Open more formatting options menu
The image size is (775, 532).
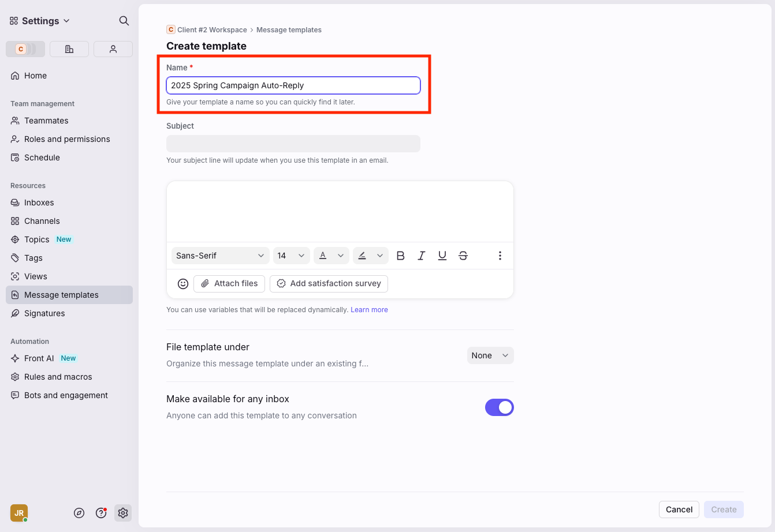(500, 256)
